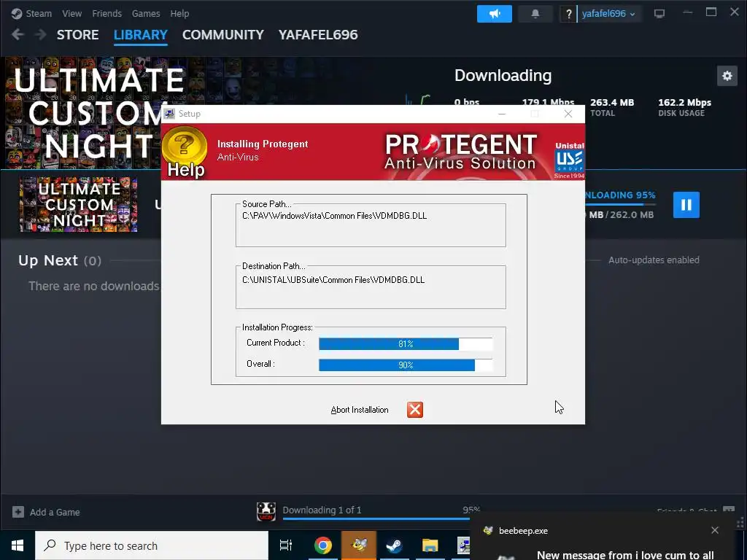Image resolution: width=747 pixels, height=560 pixels.
Task: Minimize the Setup window
Action: 502,114
